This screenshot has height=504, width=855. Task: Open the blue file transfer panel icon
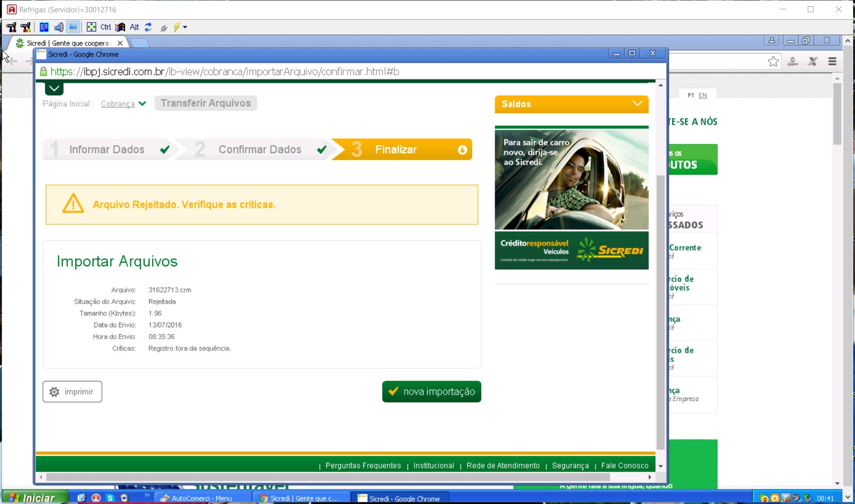[x=44, y=27]
